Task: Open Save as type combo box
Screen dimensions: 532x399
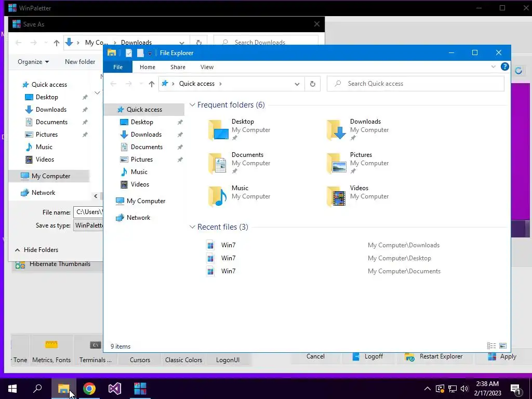Action: [88, 225]
